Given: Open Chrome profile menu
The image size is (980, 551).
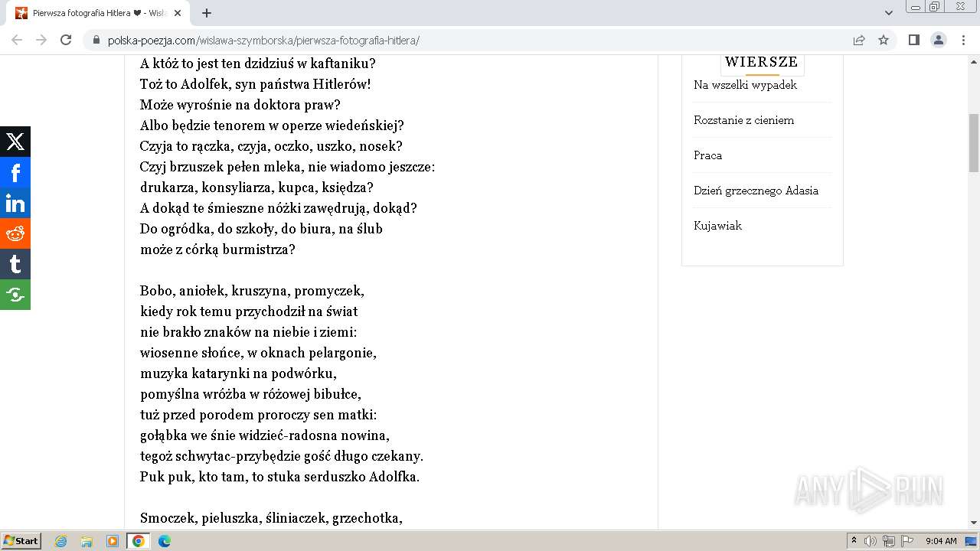Looking at the screenshot, I should [938, 40].
